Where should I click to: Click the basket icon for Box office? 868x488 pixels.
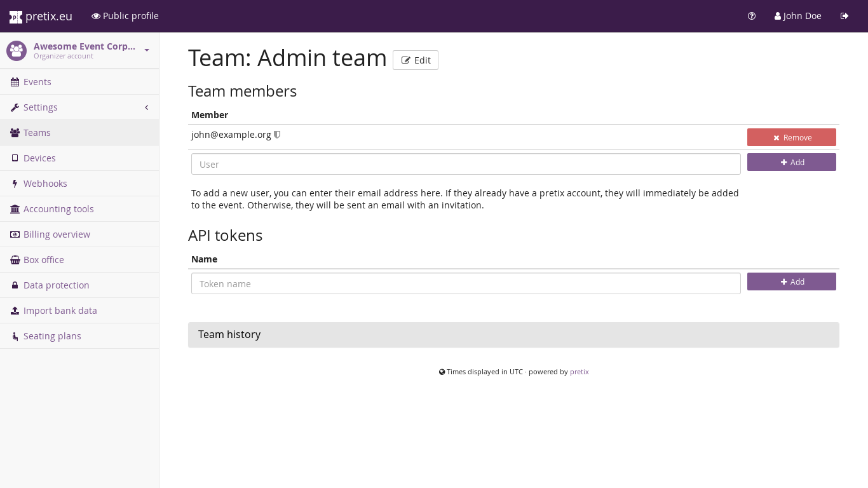pos(15,260)
